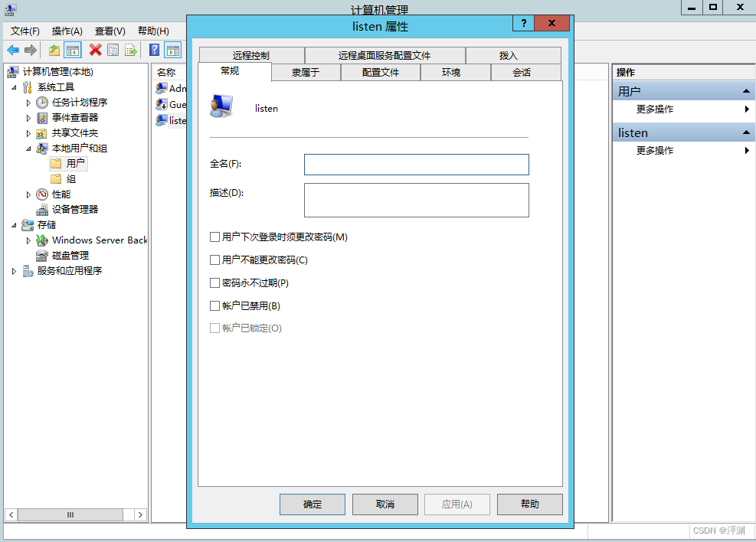The image size is (756, 542).
Task: Open the 远程桌面服务配置文件 tab
Action: (385, 55)
